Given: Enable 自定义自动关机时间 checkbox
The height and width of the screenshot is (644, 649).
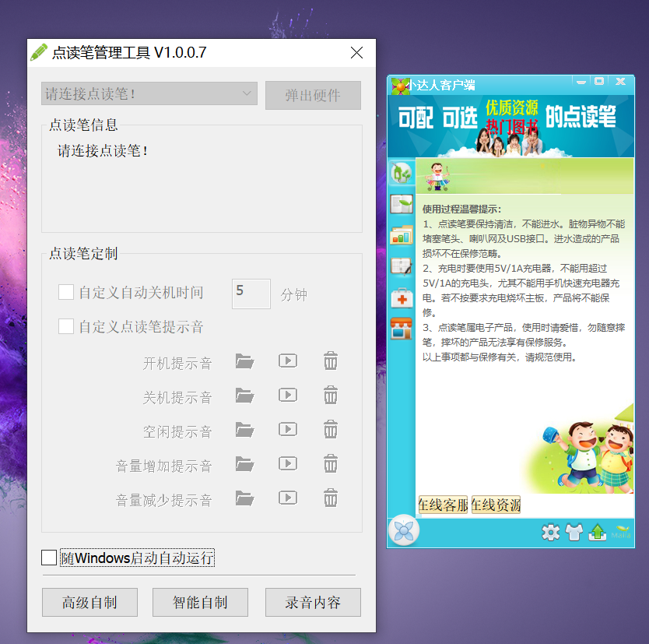Looking at the screenshot, I should (x=67, y=293).
